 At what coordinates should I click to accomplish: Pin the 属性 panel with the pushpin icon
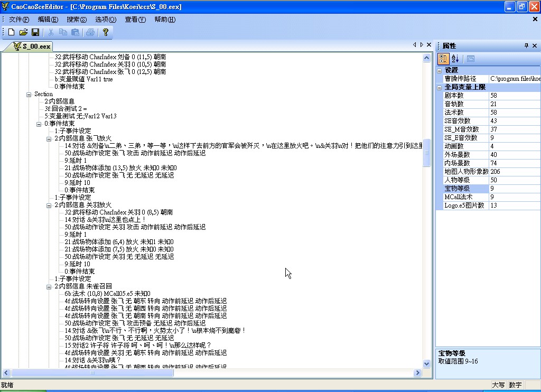[526, 46]
